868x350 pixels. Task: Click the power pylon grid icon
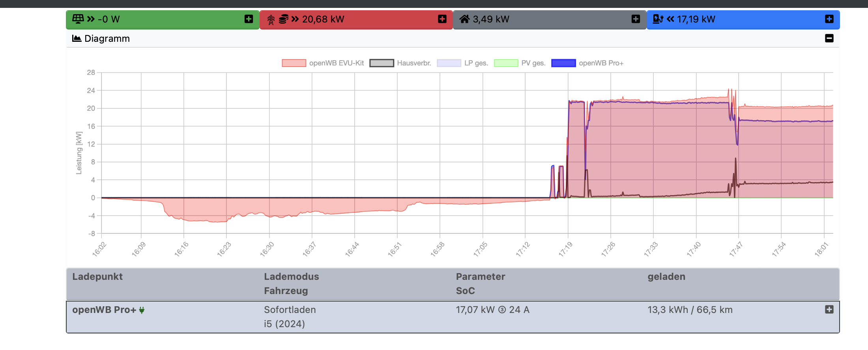pos(271,19)
